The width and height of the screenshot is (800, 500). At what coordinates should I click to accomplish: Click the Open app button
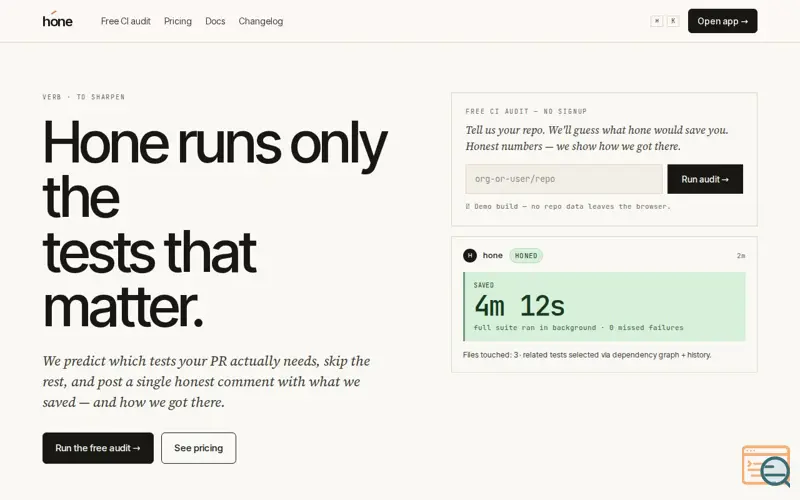coord(722,21)
